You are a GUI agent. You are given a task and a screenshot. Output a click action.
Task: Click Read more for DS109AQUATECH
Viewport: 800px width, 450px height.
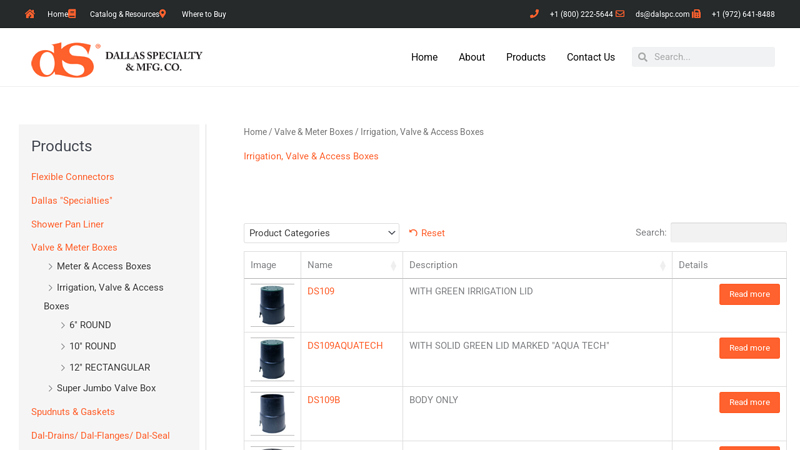tap(749, 348)
